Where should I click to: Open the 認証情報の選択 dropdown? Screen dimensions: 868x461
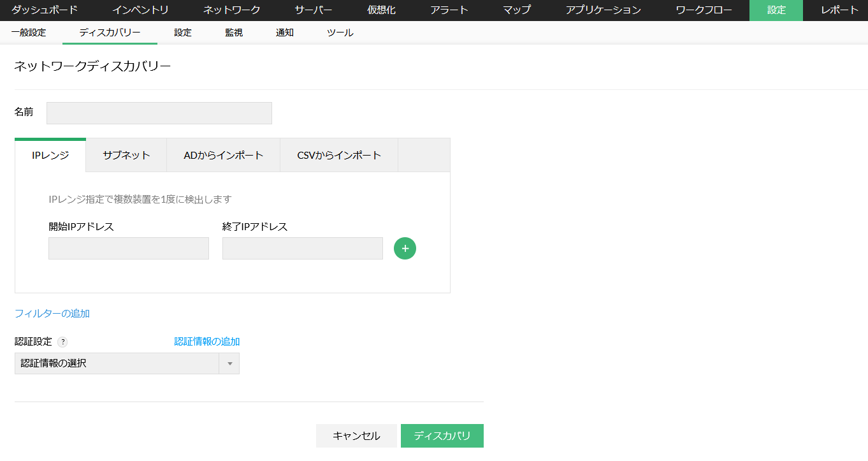click(117, 363)
